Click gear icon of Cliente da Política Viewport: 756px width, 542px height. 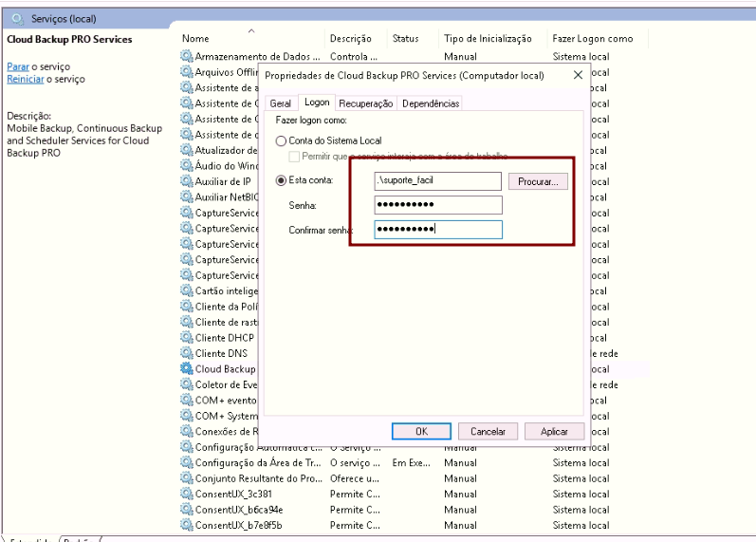187,306
